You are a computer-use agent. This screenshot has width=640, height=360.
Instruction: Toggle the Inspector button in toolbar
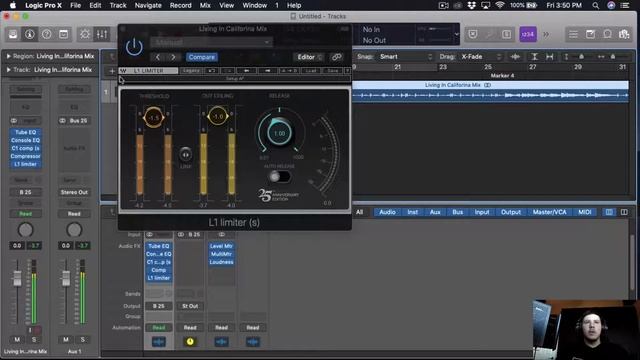29,34
